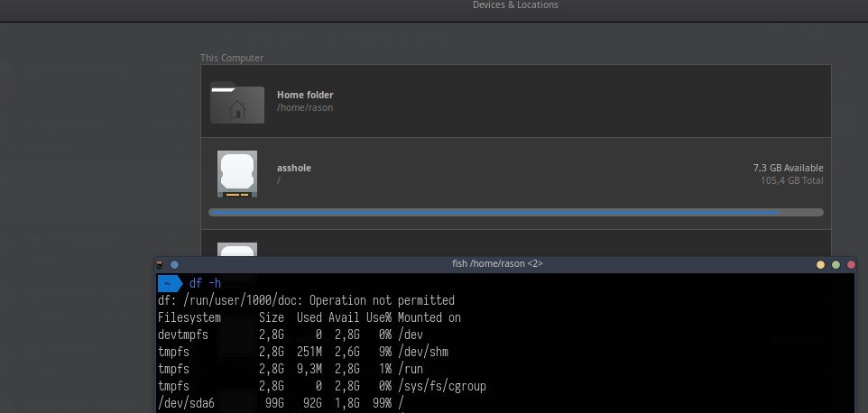This screenshot has width=868, height=413.
Task: Click the Operation not permitted error line
Action: (306, 300)
